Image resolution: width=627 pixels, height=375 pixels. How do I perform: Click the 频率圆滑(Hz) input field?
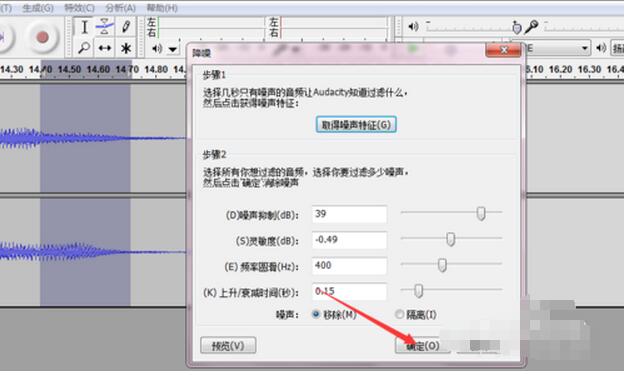click(349, 266)
